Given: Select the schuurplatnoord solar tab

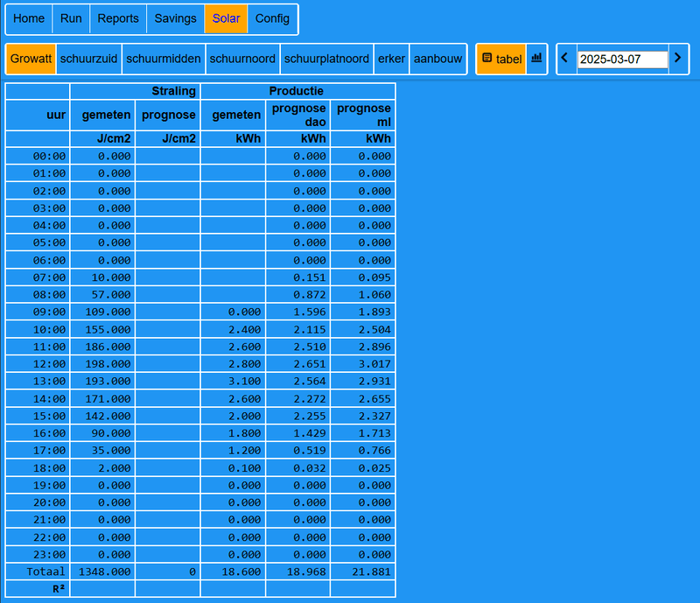Looking at the screenshot, I should (x=326, y=59).
